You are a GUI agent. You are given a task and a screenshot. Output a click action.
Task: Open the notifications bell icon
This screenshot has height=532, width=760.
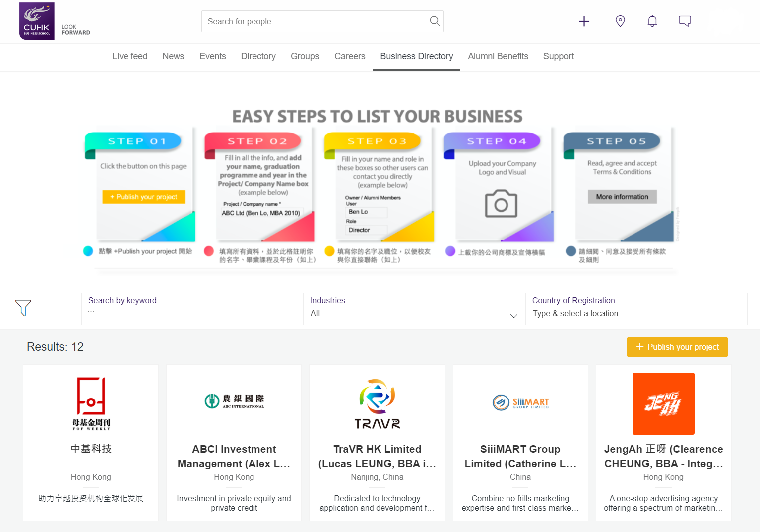click(652, 21)
